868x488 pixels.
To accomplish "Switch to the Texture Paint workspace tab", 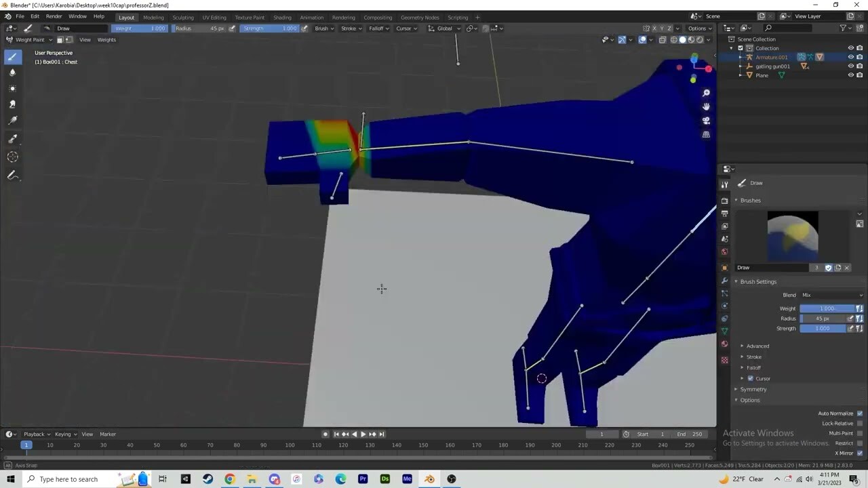I will click(x=250, y=17).
